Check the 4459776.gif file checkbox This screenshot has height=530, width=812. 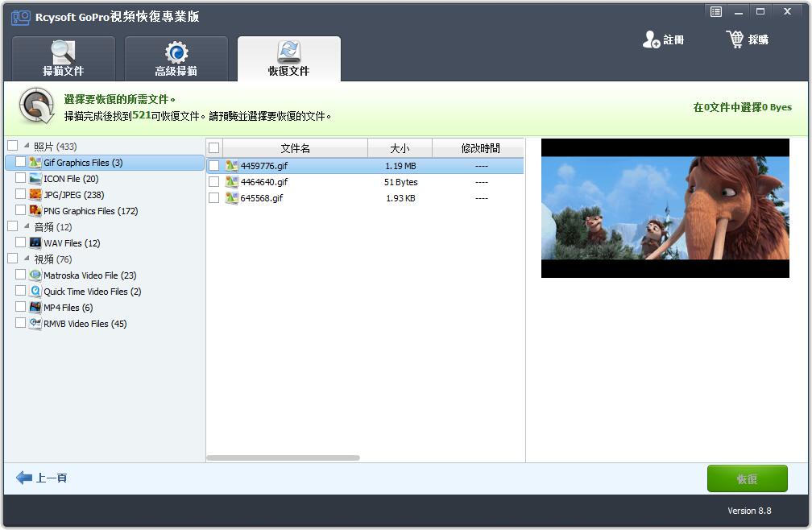214,166
